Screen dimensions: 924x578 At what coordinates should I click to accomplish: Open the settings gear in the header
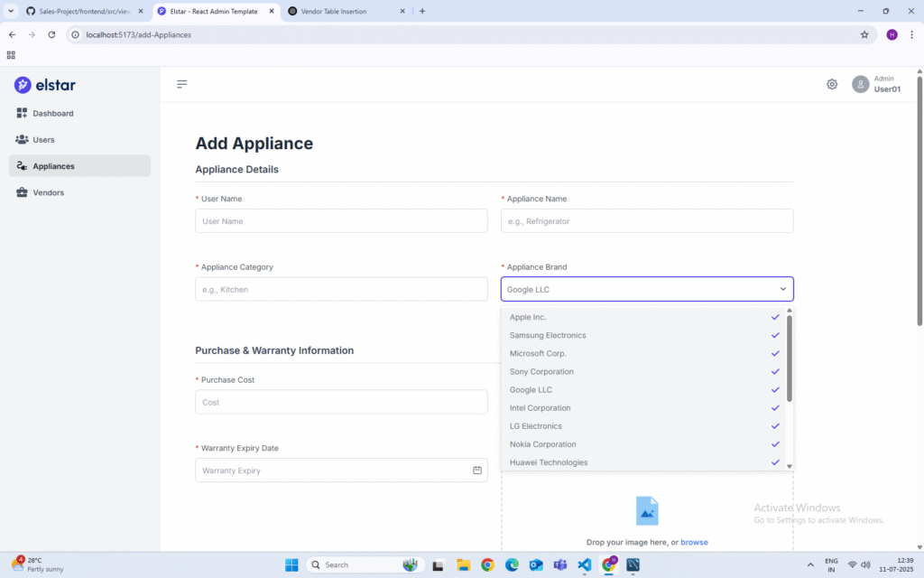pyautogui.click(x=831, y=84)
